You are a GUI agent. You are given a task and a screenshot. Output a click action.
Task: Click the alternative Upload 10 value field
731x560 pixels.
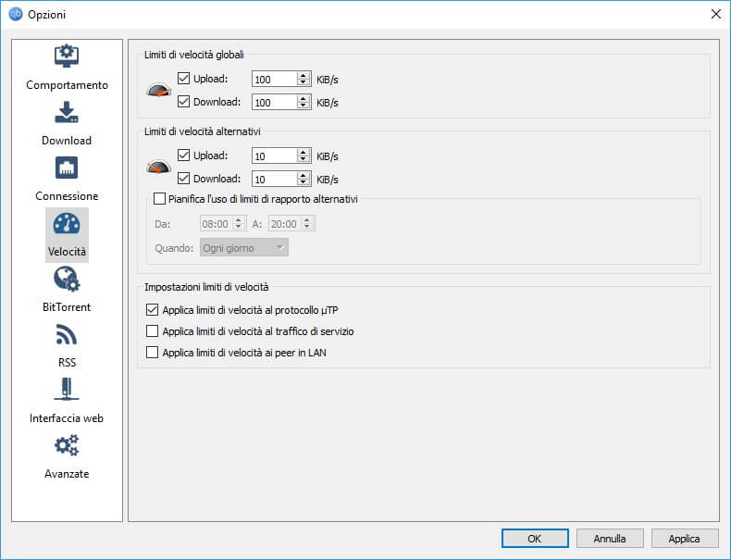(275, 156)
